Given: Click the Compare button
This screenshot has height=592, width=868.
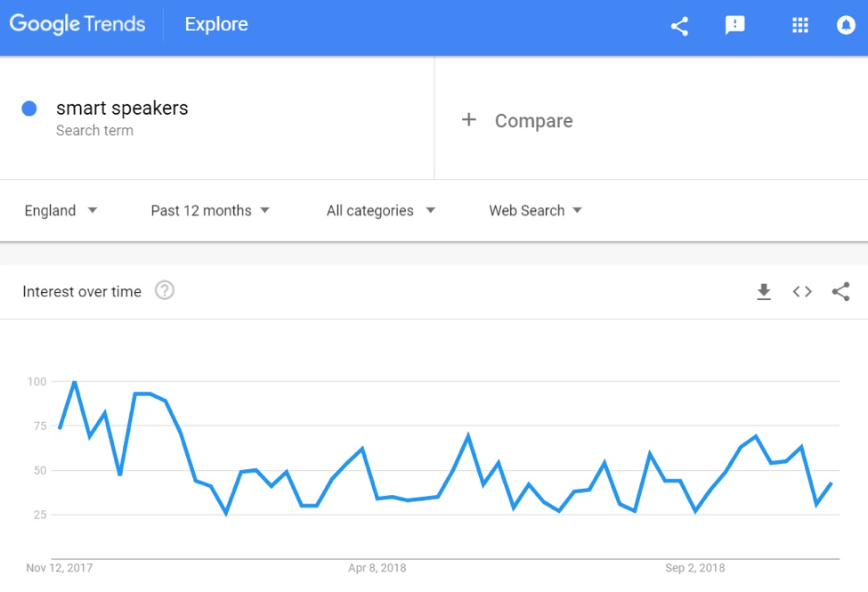Looking at the screenshot, I should tap(533, 121).
